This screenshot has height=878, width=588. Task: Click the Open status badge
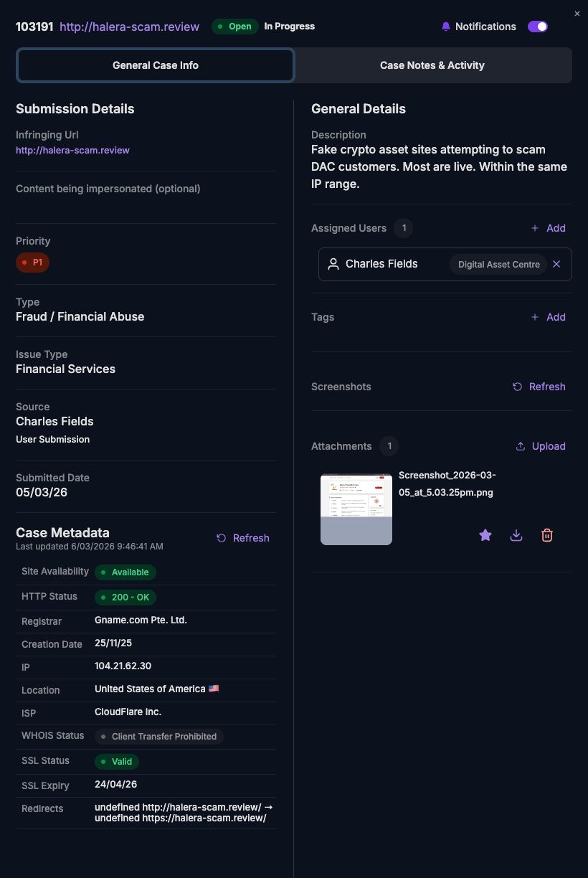coord(234,27)
